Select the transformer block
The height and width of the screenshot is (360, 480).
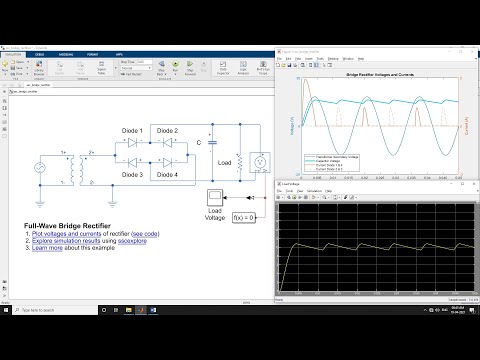point(77,170)
